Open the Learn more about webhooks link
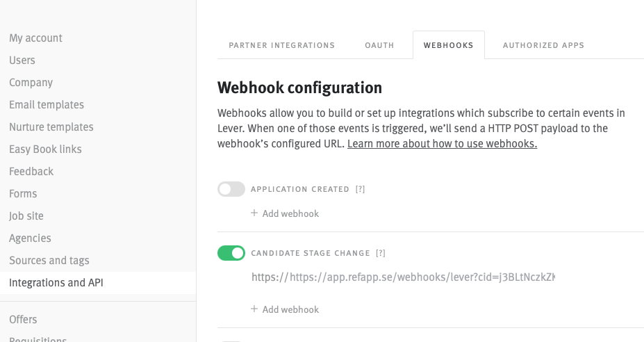The height and width of the screenshot is (342, 644). tap(442, 144)
